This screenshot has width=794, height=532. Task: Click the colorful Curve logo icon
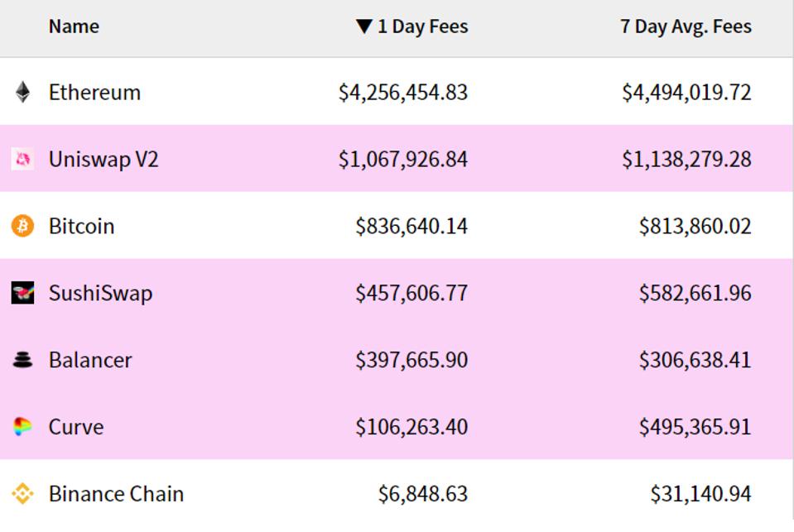(23, 427)
